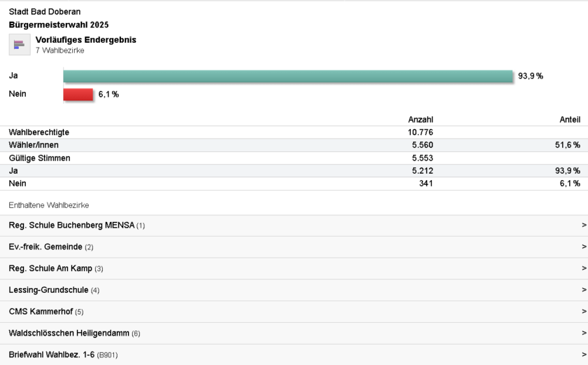Select the Gültige Stimmen row label
The height and width of the screenshot is (365, 588).
point(39,158)
